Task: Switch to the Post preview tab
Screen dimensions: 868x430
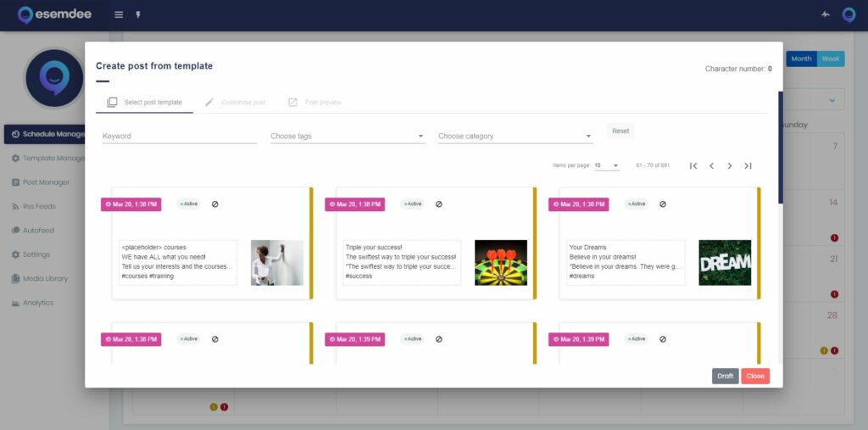Action: [x=314, y=103]
